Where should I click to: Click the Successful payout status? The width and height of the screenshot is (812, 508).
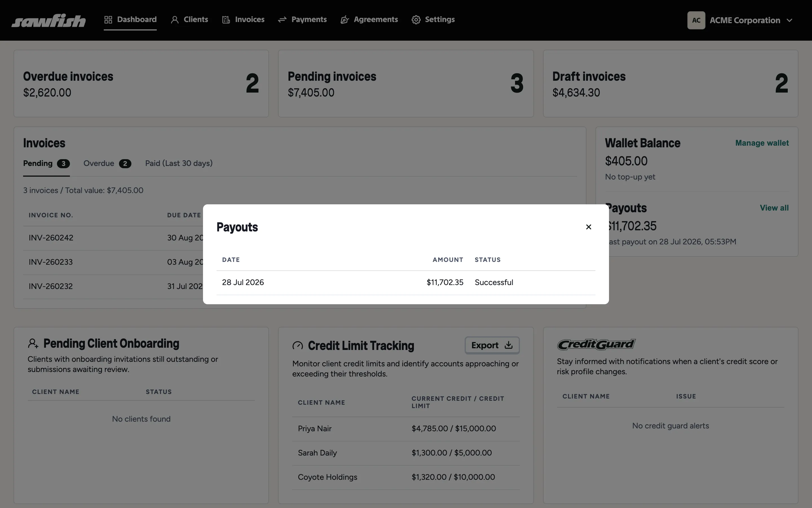(494, 283)
